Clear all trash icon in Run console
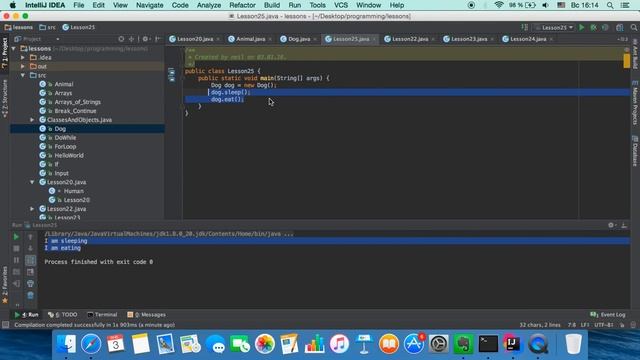Image resolution: width=640 pixels, height=360 pixels. (x=30, y=295)
